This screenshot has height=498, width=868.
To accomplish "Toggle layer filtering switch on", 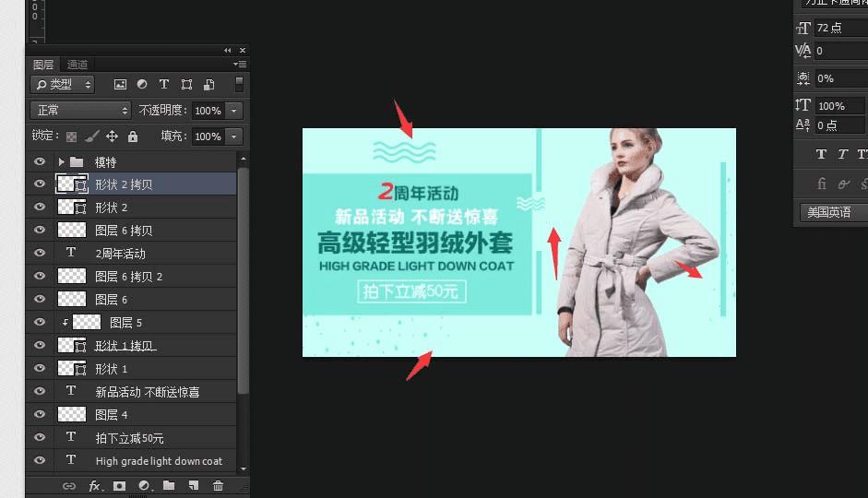I will [239, 84].
